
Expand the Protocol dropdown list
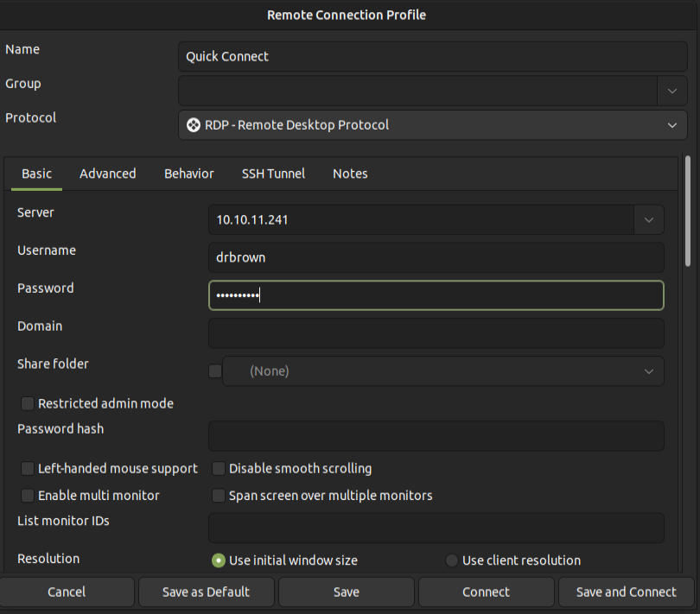671,125
